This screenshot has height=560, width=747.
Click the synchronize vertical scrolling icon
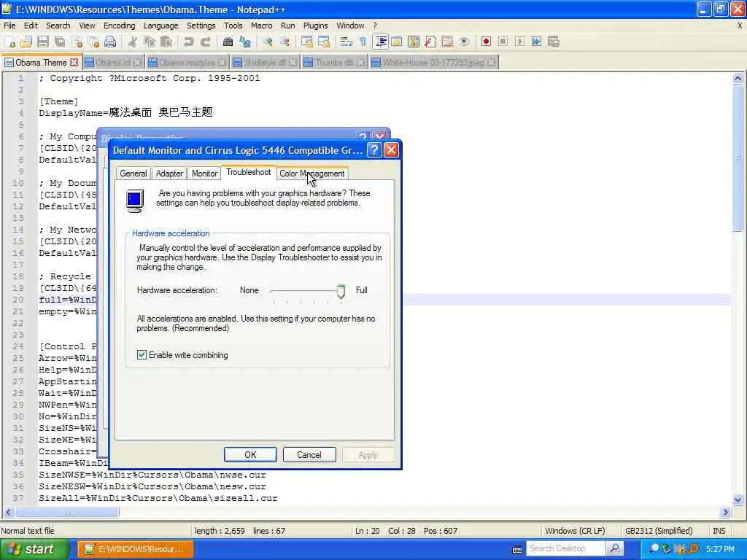tap(307, 42)
